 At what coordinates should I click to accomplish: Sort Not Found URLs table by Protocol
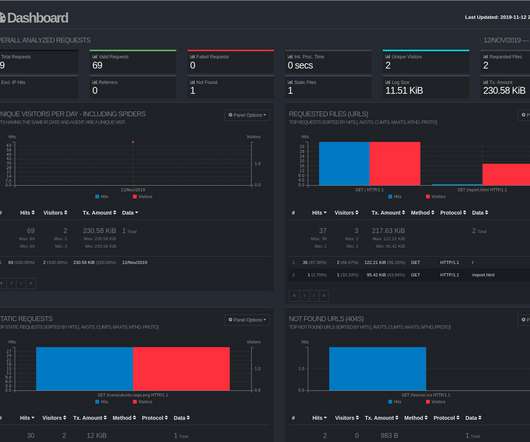click(x=447, y=418)
